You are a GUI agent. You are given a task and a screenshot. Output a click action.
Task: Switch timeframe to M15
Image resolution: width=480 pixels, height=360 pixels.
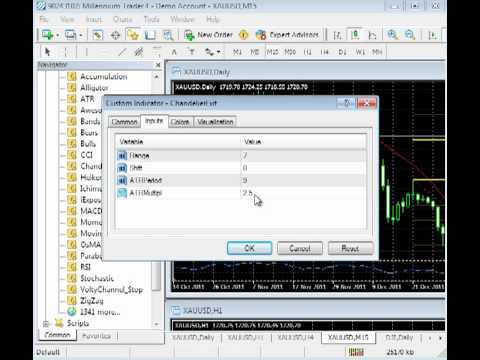click(x=272, y=52)
